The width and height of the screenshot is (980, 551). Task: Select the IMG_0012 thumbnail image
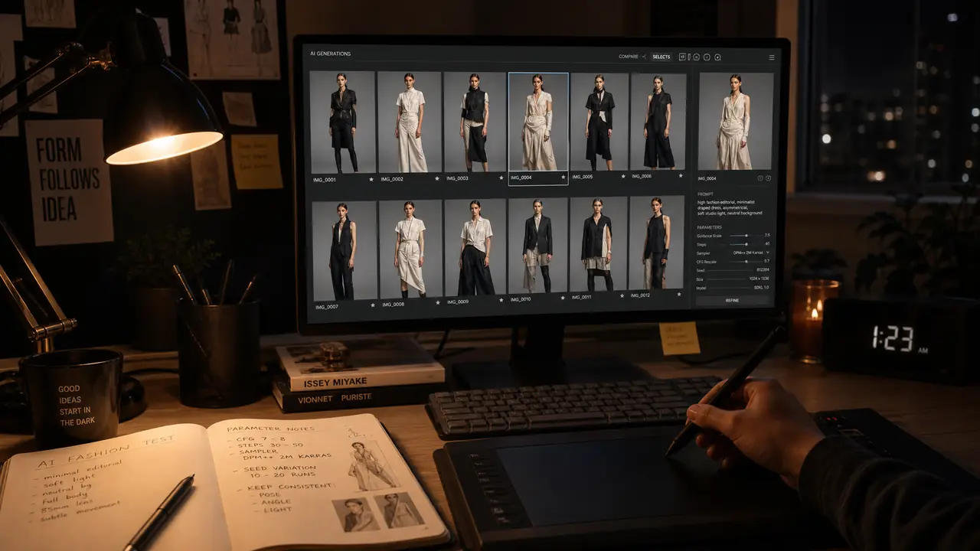coord(657,243)
